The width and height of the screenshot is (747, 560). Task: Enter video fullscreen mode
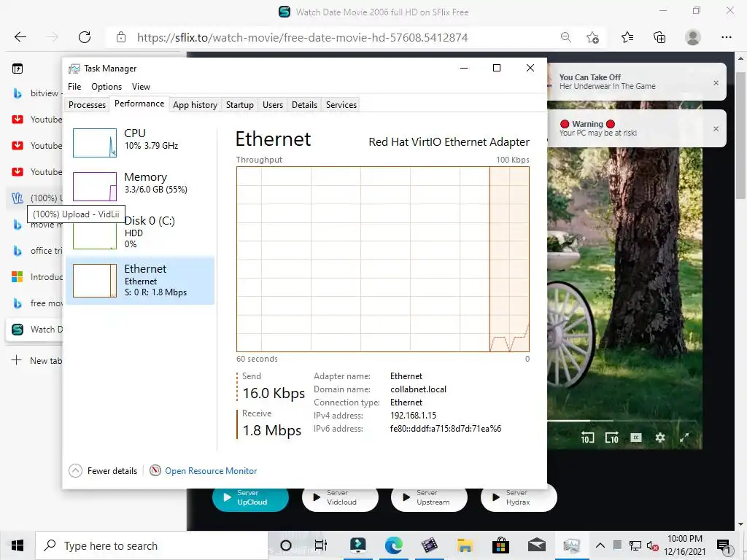(684, 437)
